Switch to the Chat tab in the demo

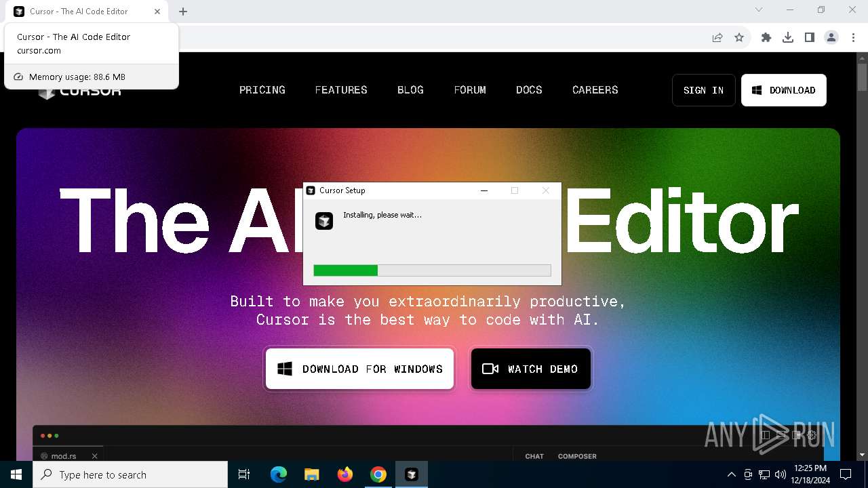pyautogui.click(x=534, y=456)
